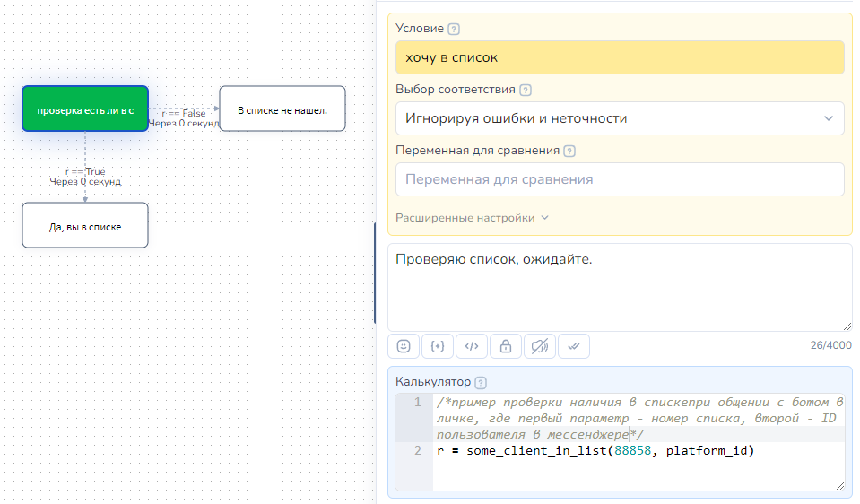The image size is (860, 504).
Task: Click help icon next to Выбор соответствия
Action: click(x=526, y=90)
